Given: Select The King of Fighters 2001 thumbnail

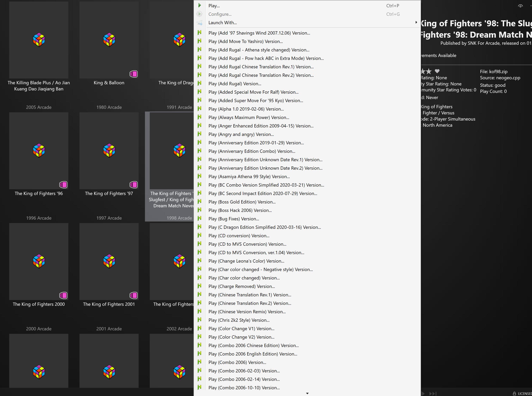Looking at the screenshot, I should (109, 261).
